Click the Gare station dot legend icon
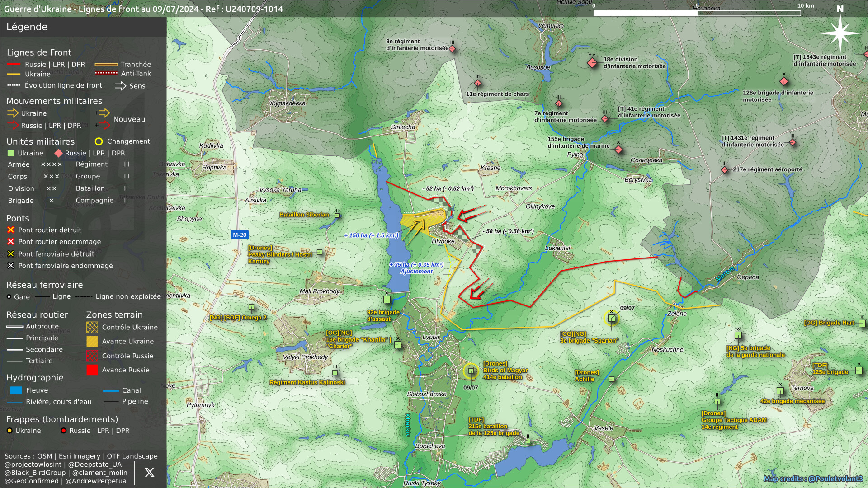This screenshot has width=868, height=488. click(x=9, y=297)
